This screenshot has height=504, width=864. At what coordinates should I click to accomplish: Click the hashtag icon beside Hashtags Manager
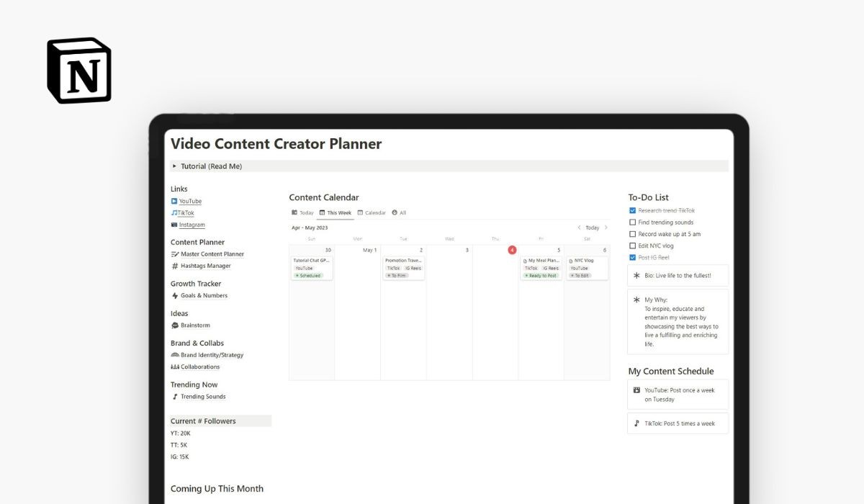174,266
